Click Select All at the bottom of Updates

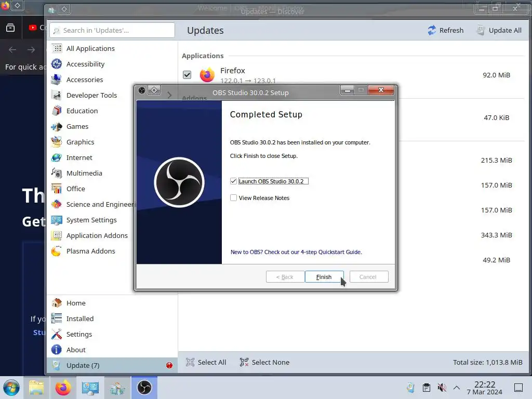tap(206, 362)
